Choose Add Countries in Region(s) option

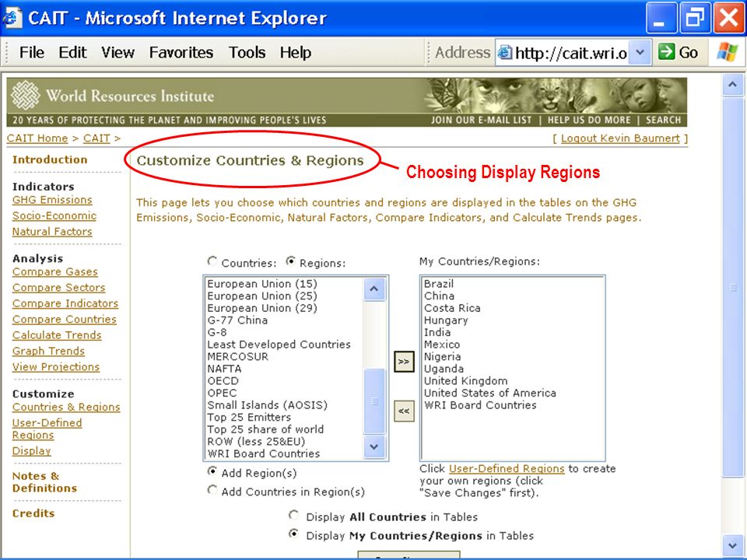click(x=212, y=489)
